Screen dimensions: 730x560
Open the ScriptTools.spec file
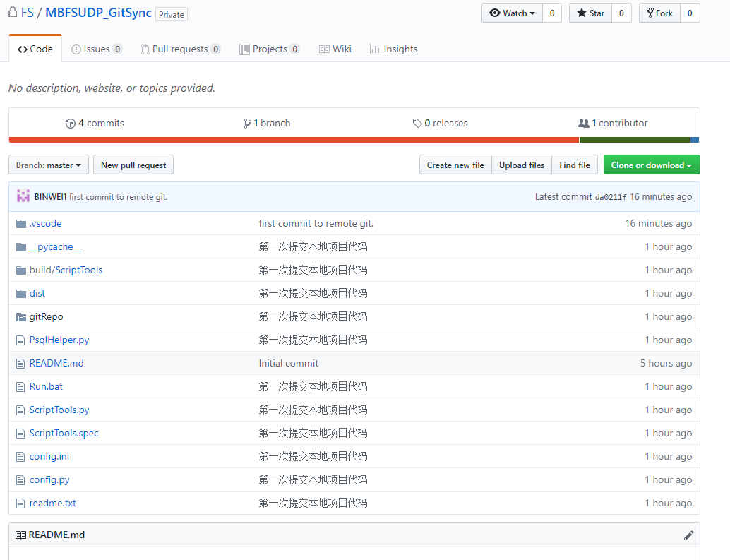[64, 433]
